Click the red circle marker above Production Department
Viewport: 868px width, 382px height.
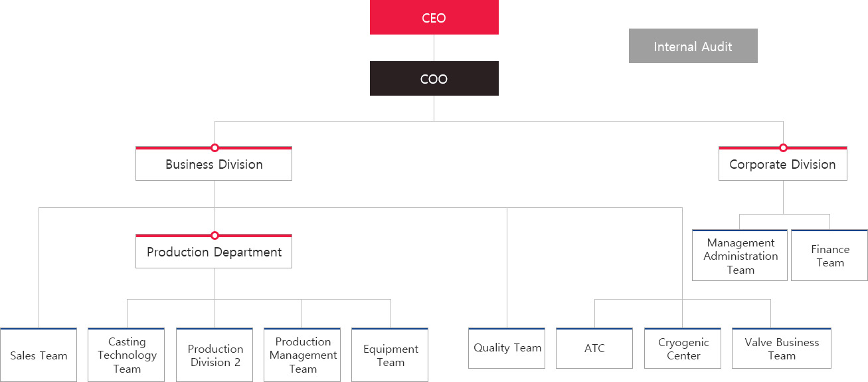(215, 235)
